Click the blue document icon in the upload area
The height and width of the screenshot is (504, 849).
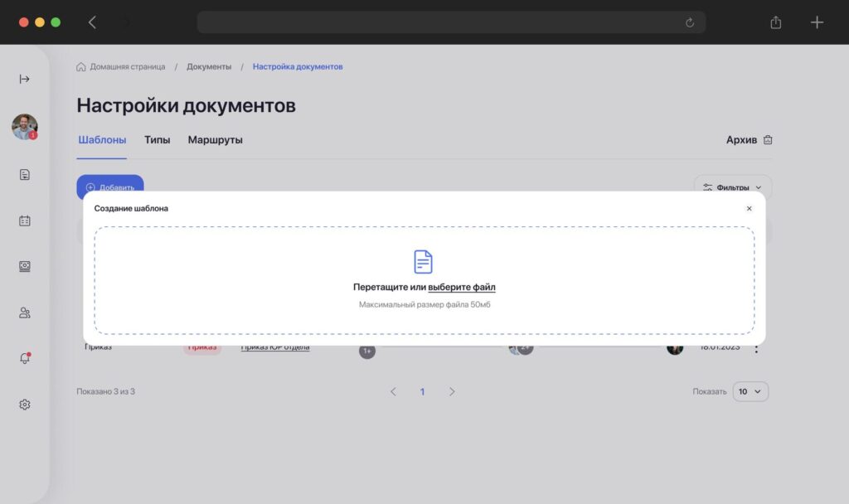click(x=423, y=261)
